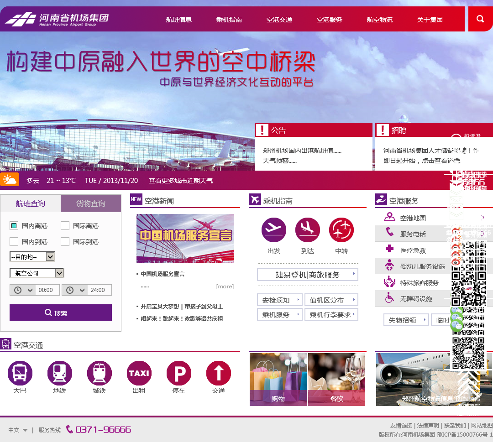This screenshot has width=493, height=448.
Task: Expand the 值机区分布 item
Action: point(331,300)
